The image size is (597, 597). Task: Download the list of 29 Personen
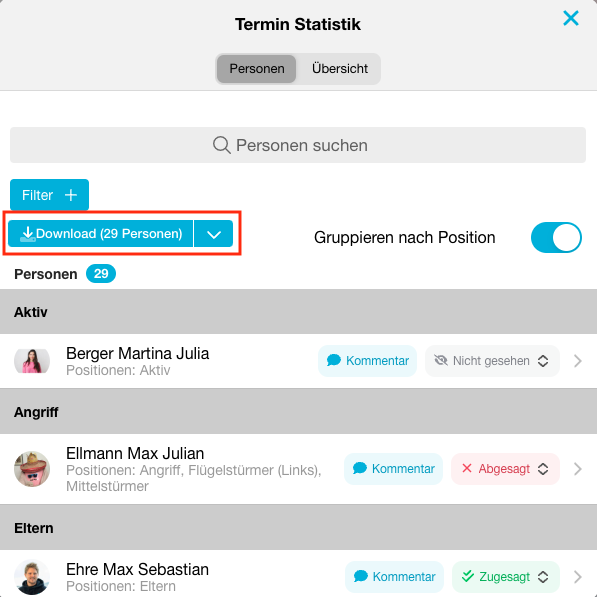click(101, 233)
